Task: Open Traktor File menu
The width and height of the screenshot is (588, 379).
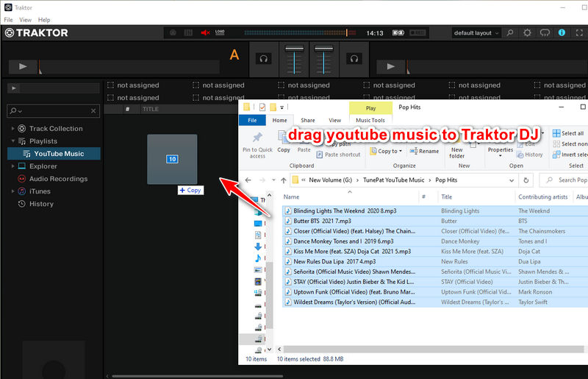Action: [x=8, y=20]
